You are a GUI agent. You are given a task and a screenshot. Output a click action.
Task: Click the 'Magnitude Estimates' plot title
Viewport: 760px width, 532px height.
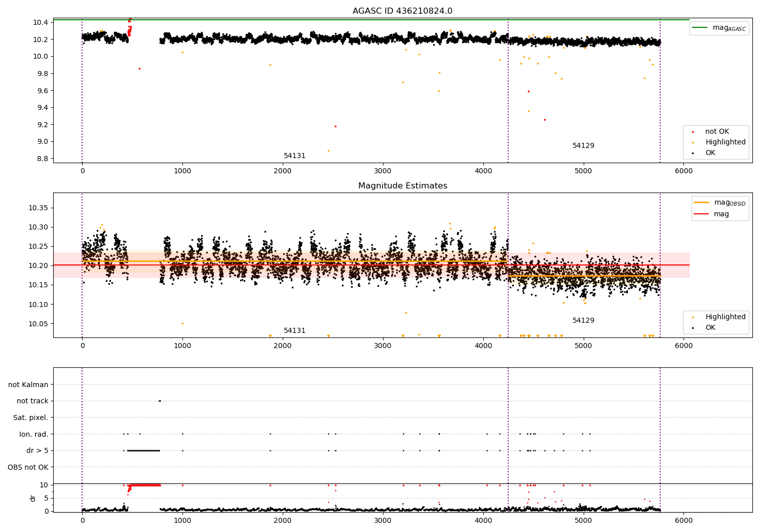[x=402, y=186]
